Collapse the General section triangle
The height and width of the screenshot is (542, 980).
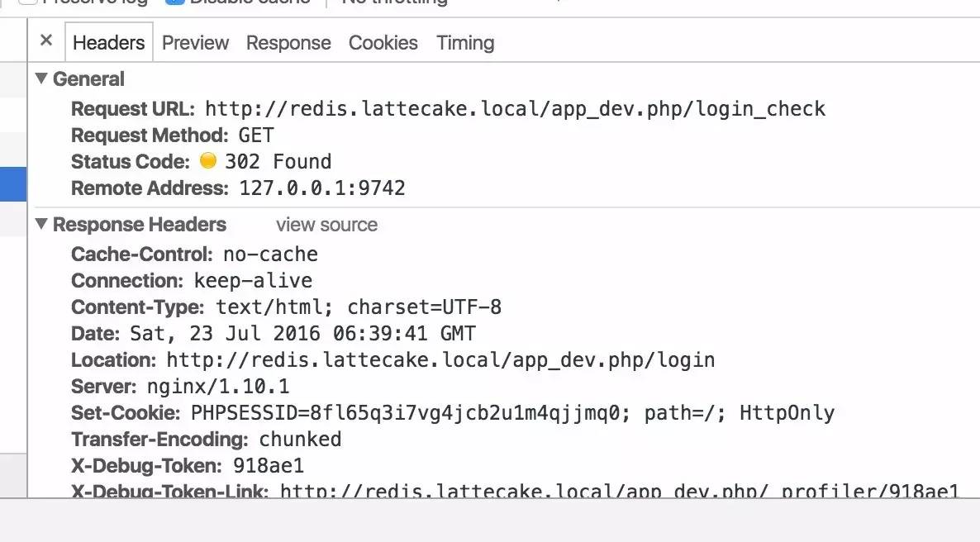pyautogui.click(x=41, y=78)
